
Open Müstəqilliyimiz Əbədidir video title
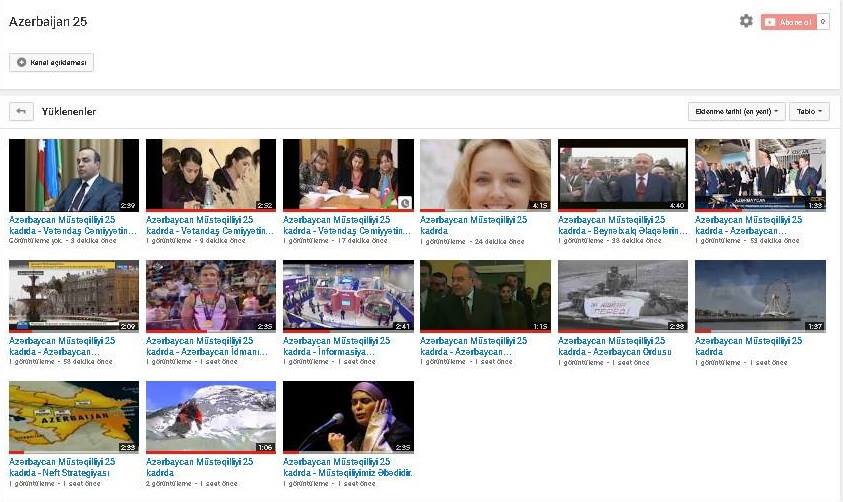(347, 467)
